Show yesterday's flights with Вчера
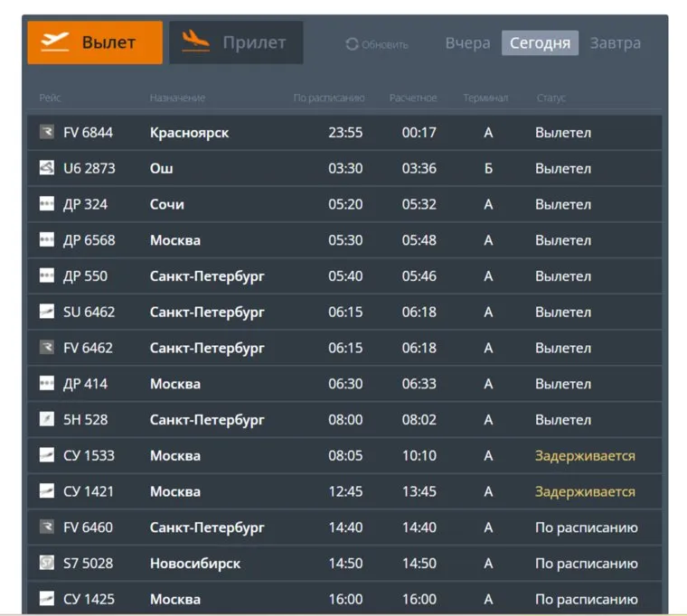 [467, 43]
